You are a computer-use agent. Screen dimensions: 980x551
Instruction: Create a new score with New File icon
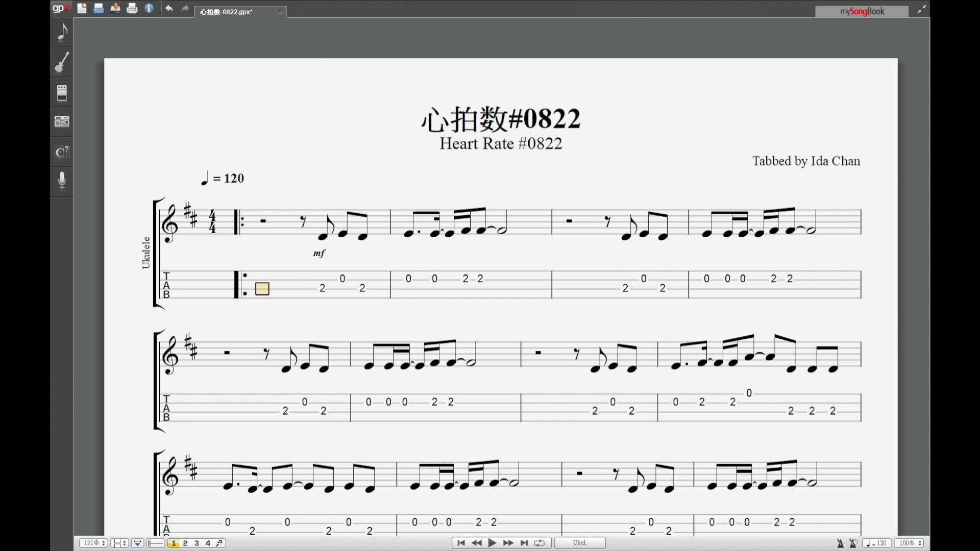pos(82,8)
